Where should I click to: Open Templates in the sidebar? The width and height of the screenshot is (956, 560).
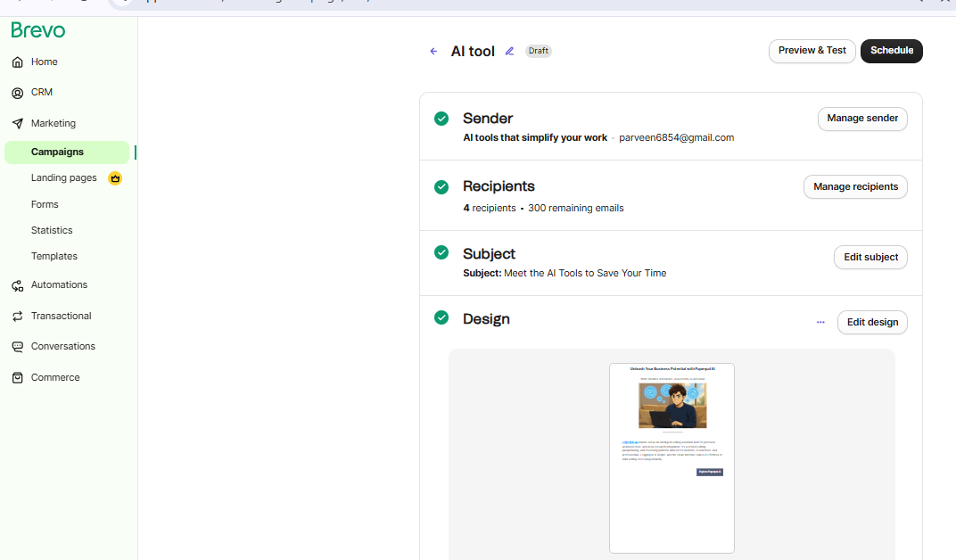pos(54,256)
